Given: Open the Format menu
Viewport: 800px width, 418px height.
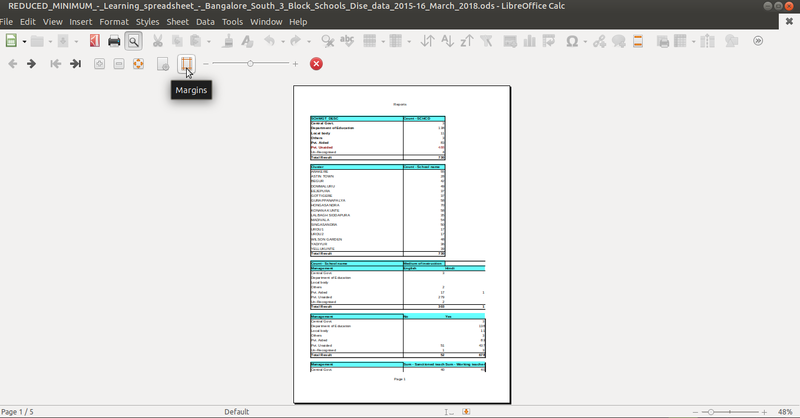Looking at the screenshot, I should point(114,22).
